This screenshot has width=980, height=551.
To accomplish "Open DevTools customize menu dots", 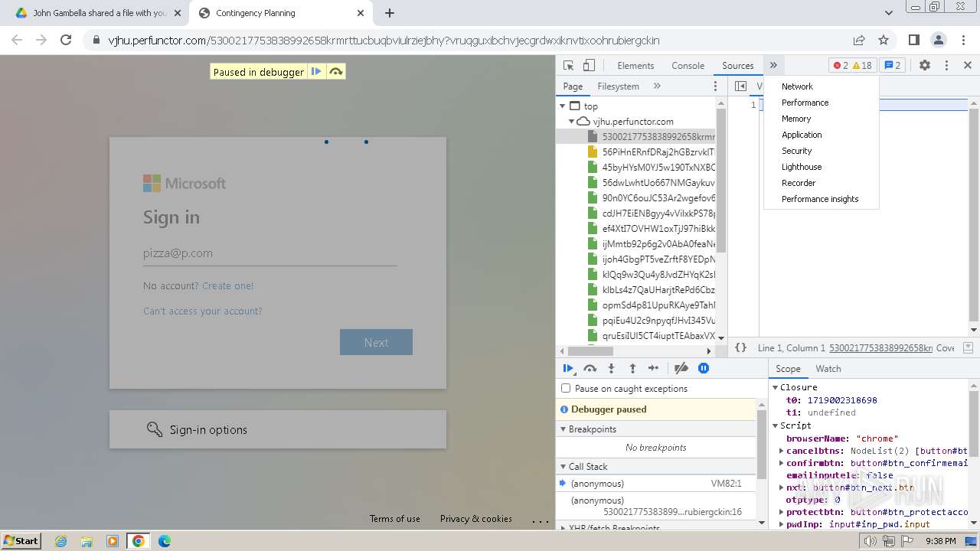I will pos(946,66).
